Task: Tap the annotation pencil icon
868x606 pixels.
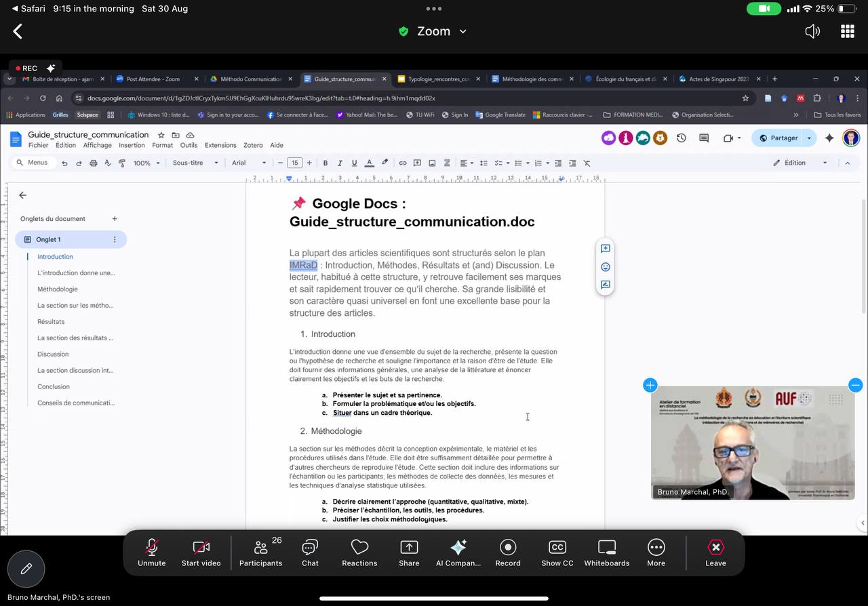Action: 26,569
